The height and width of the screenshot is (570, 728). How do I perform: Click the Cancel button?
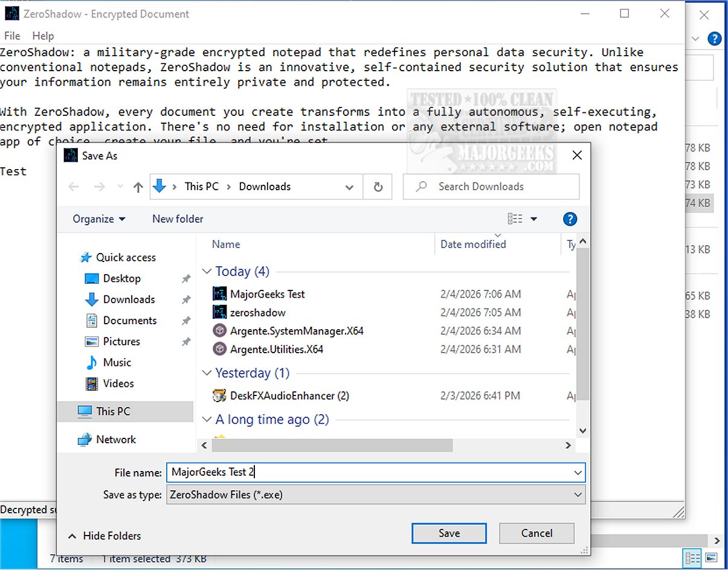click(536, 533)
